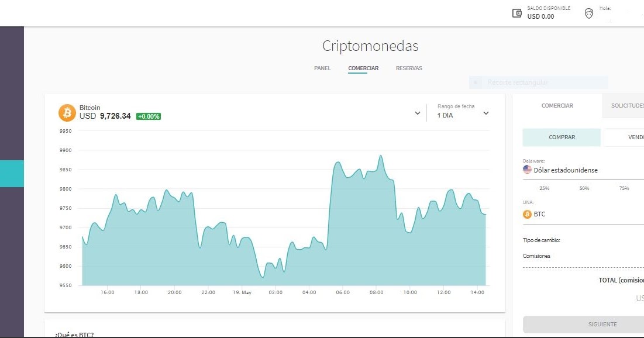Click the green +0.00% change badge
Viewport: 644px width, 338px height.
click(148, 116)
